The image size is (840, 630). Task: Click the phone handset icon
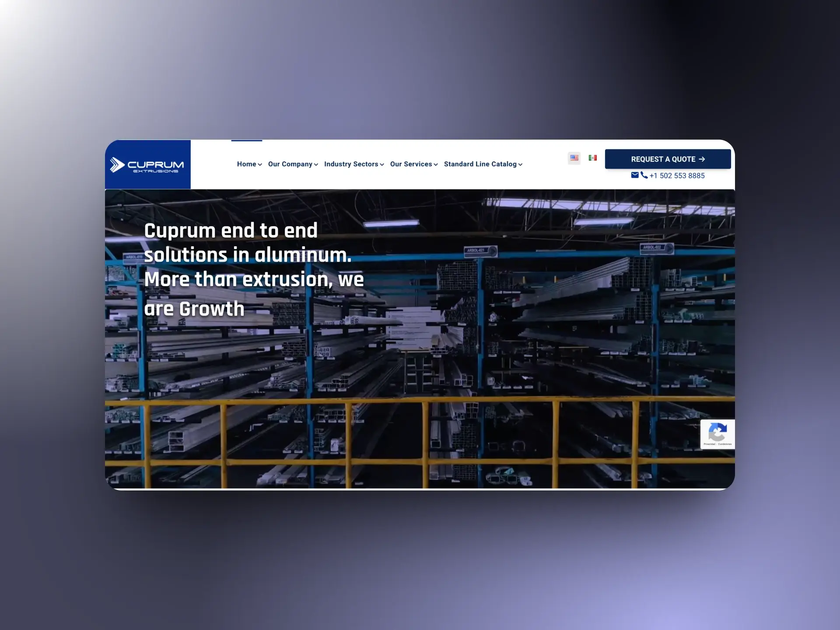[x=644, y=175]
